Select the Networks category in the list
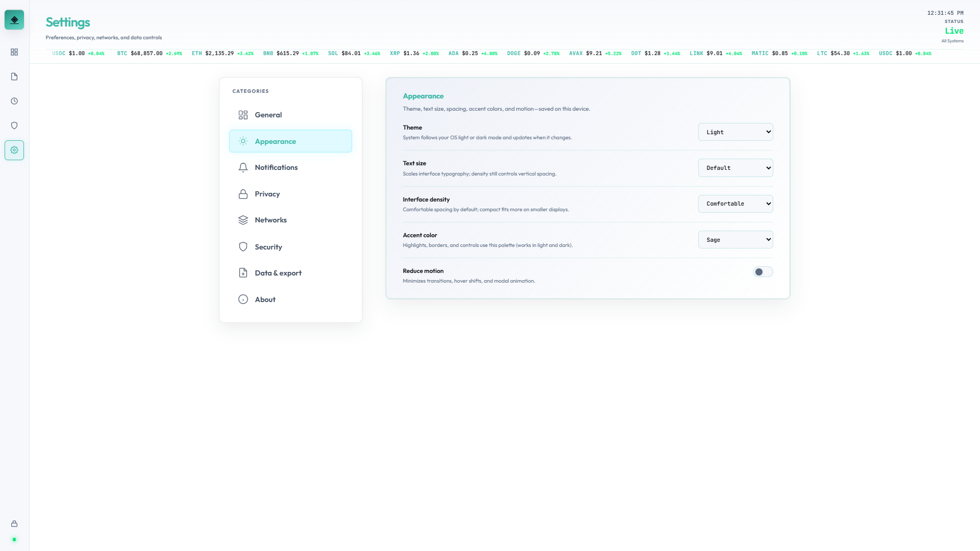Screen dimensions: 980x551 271,220
